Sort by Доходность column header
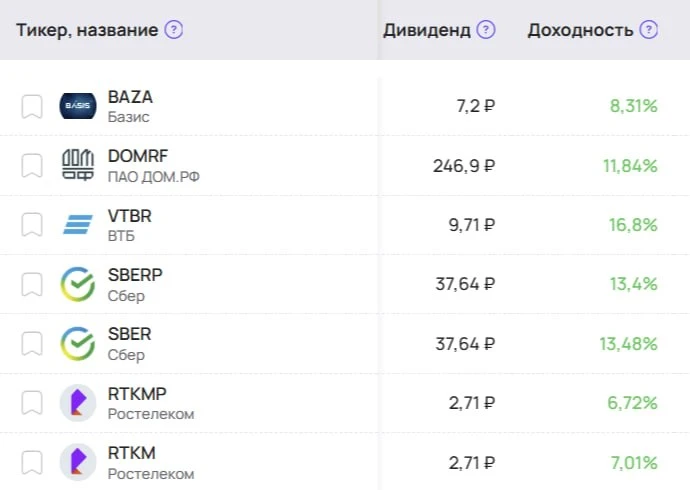This screenshot has width=690, height=490. [580, 30]
